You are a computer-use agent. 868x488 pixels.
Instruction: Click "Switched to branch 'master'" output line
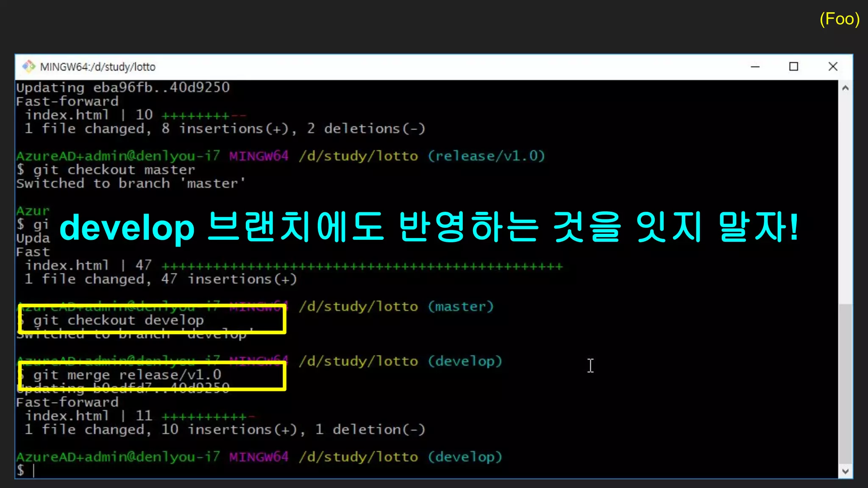[x=131, y=183]
